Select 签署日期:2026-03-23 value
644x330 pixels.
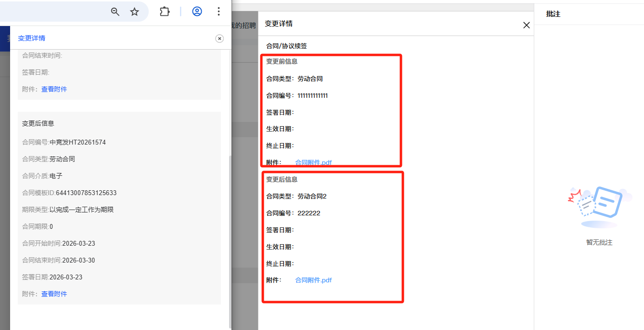[x=66, y=277]
